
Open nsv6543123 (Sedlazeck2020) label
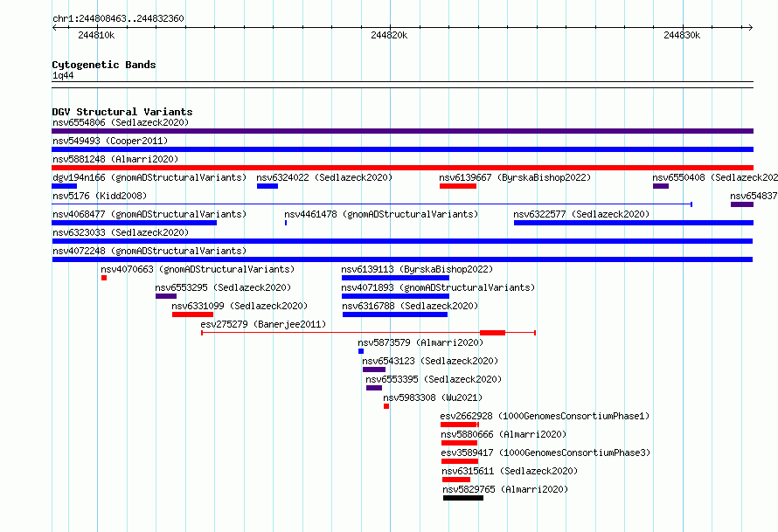click(x=430, y=361)
